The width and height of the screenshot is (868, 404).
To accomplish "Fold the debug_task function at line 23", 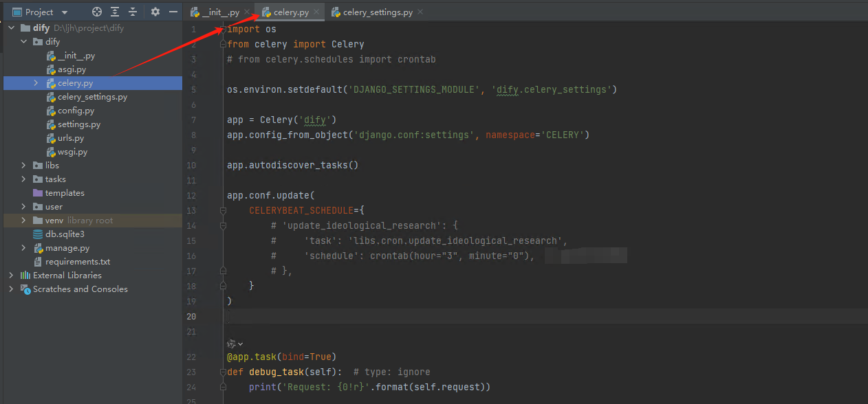I will 223,372.
